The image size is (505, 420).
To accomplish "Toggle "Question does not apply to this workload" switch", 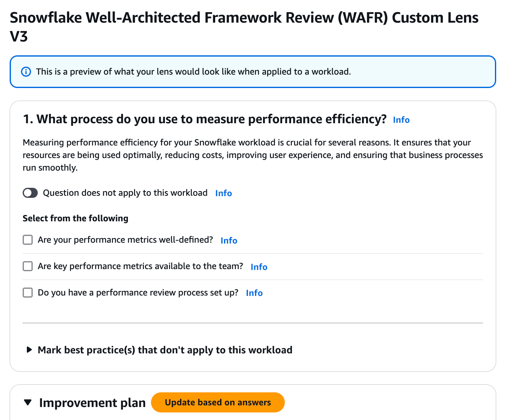I will tap(30, 193).
